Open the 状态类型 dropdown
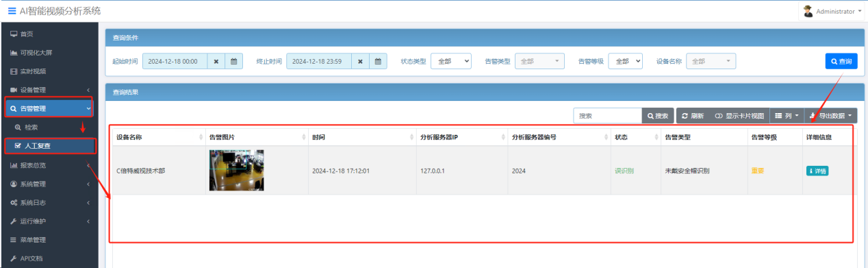The height and width of the screenshot is (268, 868). 451,61
